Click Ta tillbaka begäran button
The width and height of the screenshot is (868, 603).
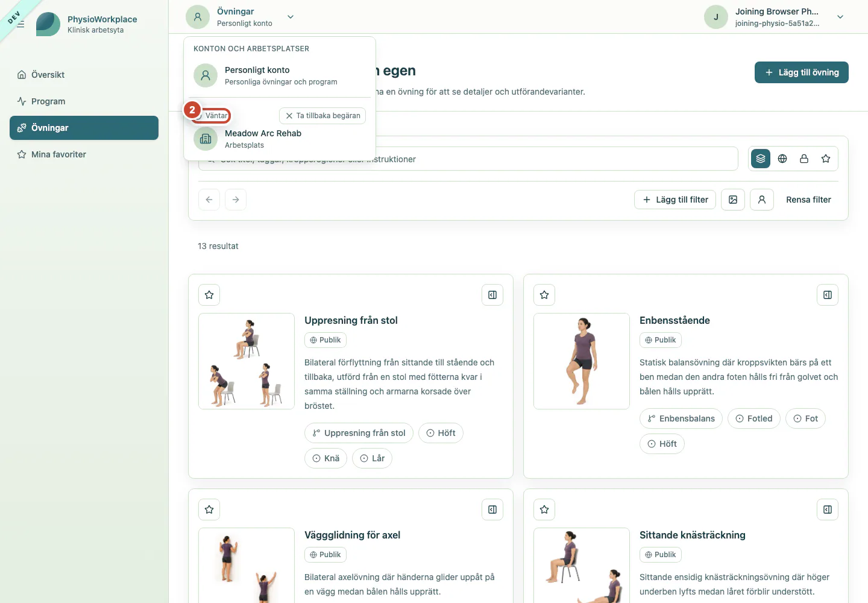[x=322, y=116]
